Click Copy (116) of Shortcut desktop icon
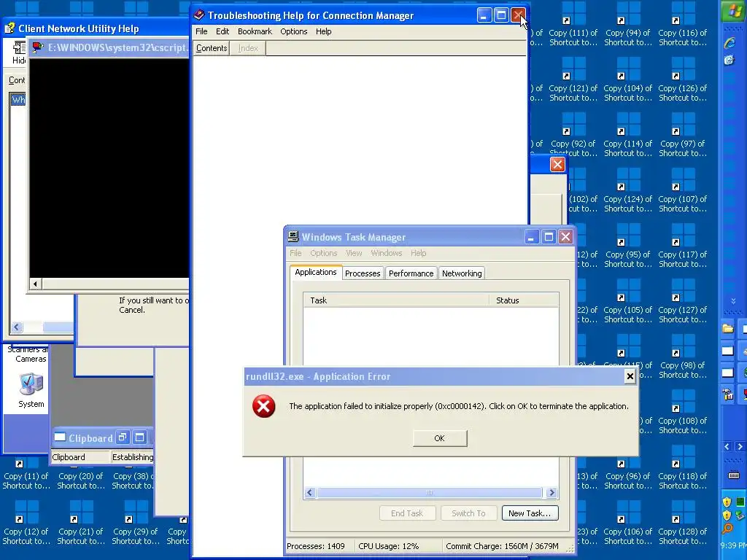 coord(683,24)
